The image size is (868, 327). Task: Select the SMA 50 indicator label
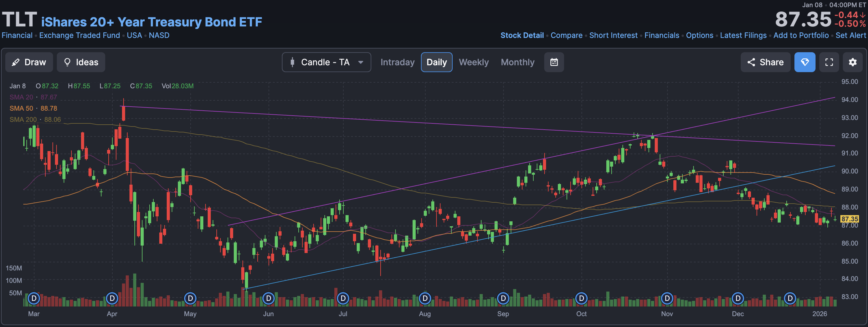(21, 108)
